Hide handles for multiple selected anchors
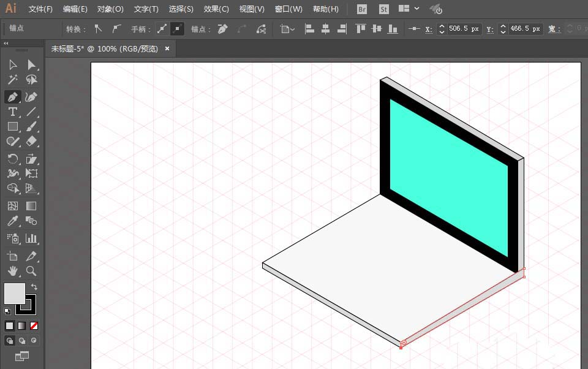588x369 pixels. tap(178, 29)
